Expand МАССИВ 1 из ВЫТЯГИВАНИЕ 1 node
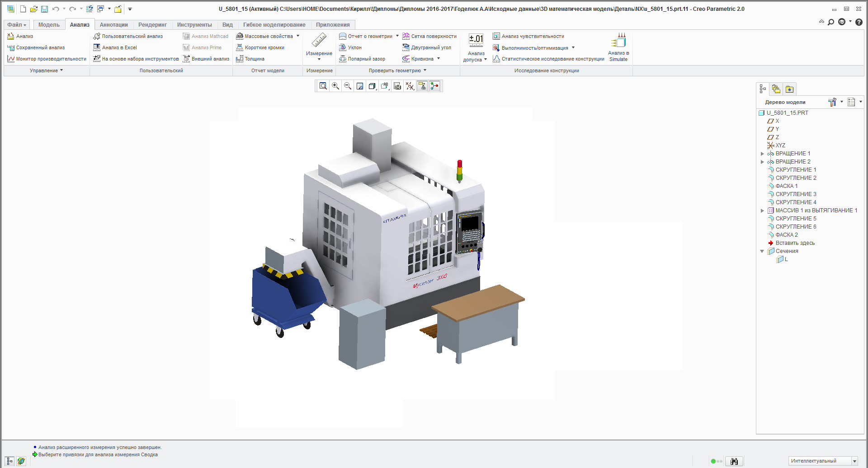The image size is (868, 468). 762,211
